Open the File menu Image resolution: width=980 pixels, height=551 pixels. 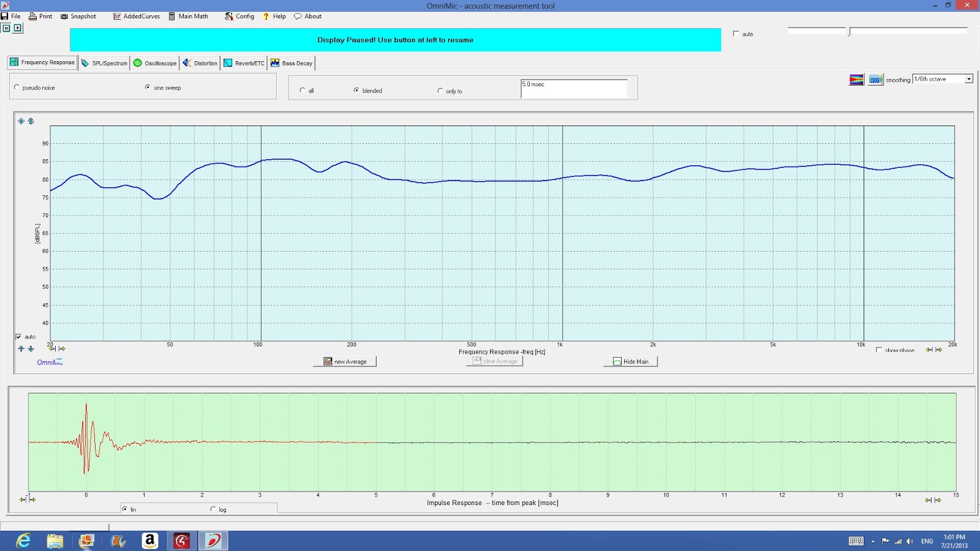pyautogui.click(x=11, y=17)
